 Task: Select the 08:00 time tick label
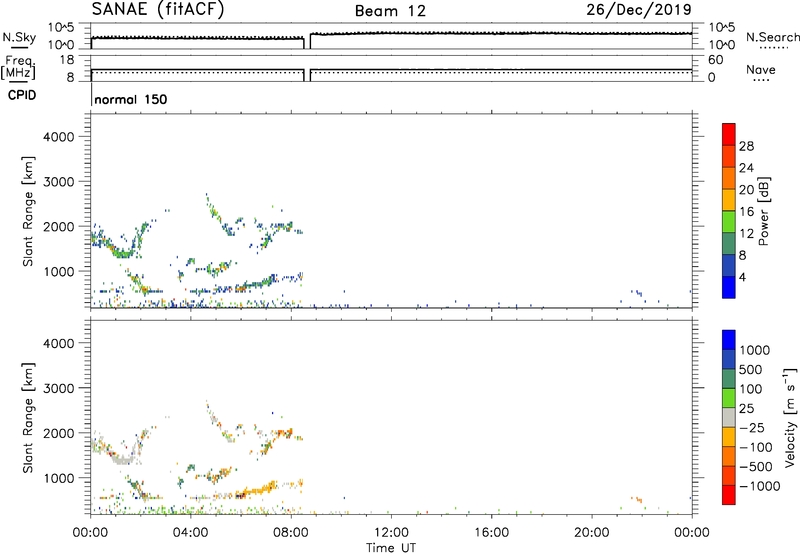point(291,533)
